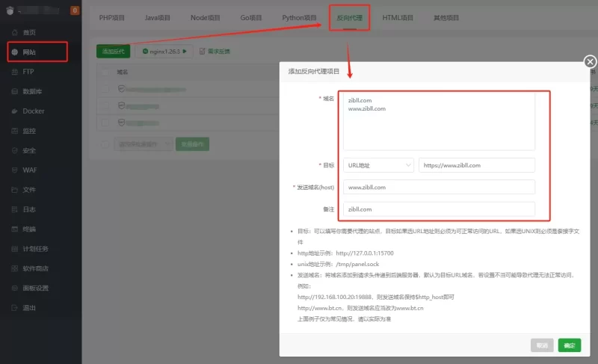
Task: Click the green batch operation button below table
Action: click(192, 144)
